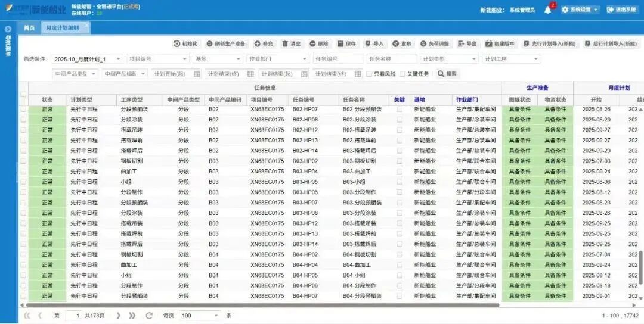Screen dimensions: 644x324
Task: Click the 退出系统 logout button
Action: pyautogui.click(x=622, y=10)
